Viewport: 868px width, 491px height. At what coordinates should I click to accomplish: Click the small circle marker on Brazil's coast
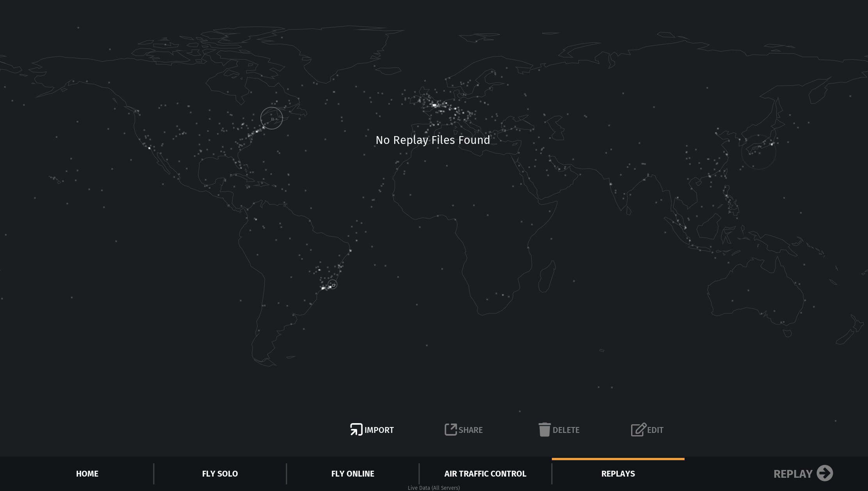tap(333, 284)
